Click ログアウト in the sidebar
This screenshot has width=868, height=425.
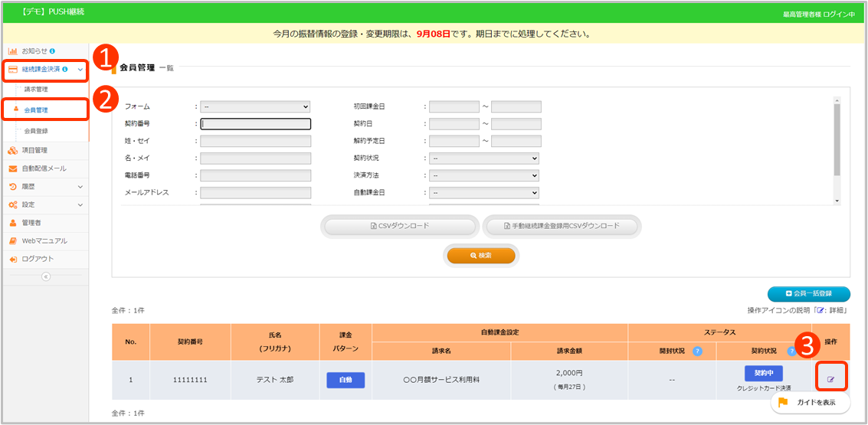38,259
